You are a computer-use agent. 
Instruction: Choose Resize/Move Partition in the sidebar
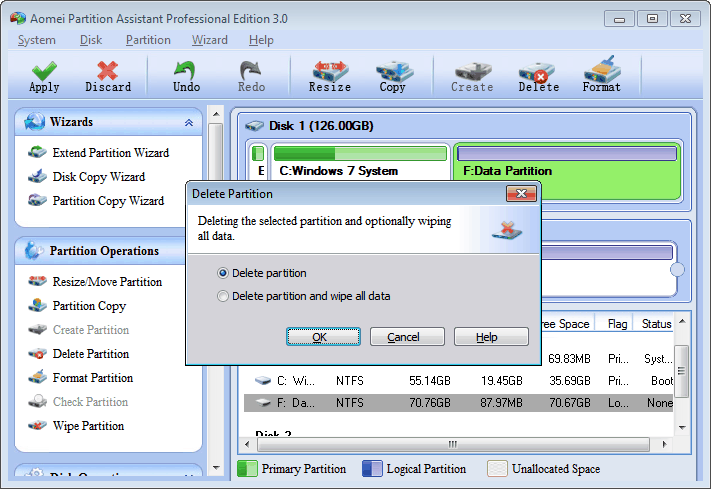coord(107,282)
